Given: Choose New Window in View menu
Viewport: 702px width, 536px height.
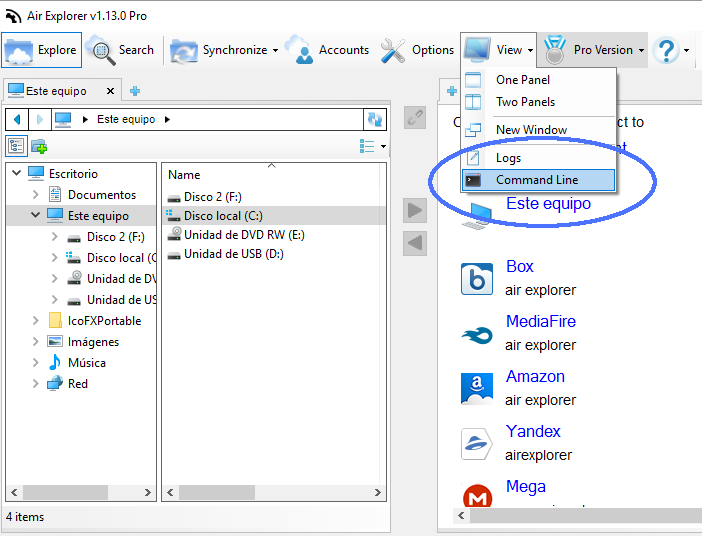Looking at the screenshot, I should [538, 130].
